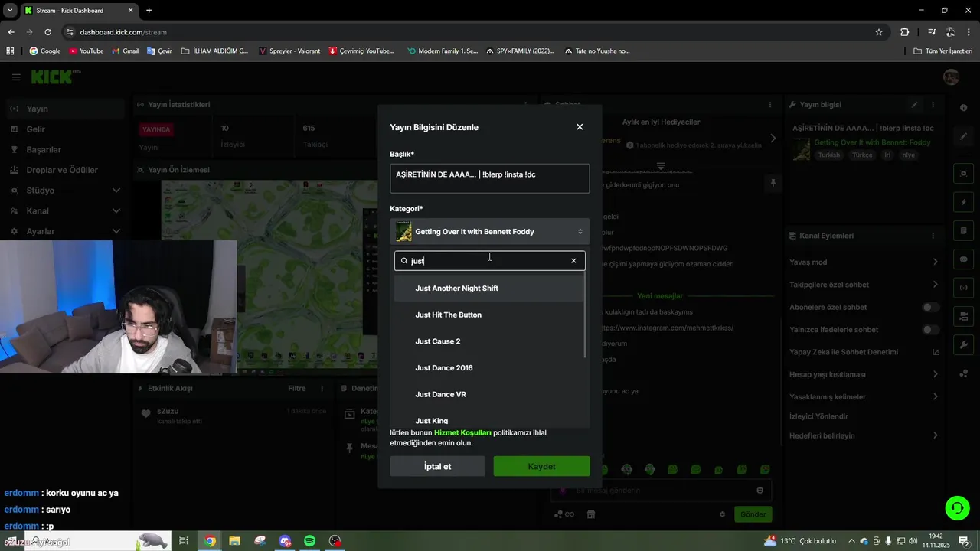Open Yayın bilgisi panel three-dot menu
Screen dimensions: 980x551
point(933,105)
